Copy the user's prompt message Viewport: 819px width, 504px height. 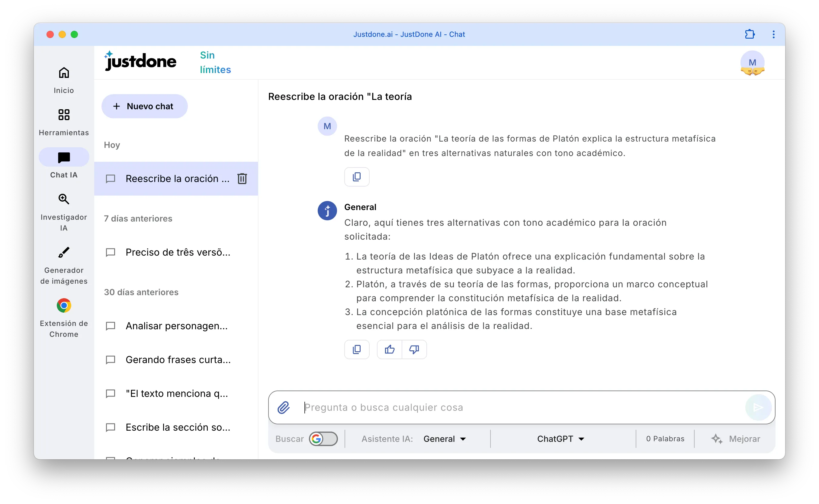pyautogui.click(x=356, y=177)
